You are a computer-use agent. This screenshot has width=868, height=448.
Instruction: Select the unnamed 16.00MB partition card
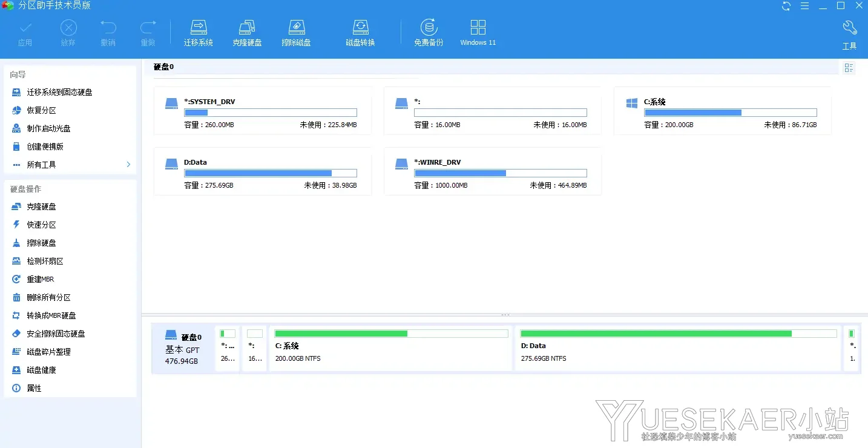pos(493,111)
